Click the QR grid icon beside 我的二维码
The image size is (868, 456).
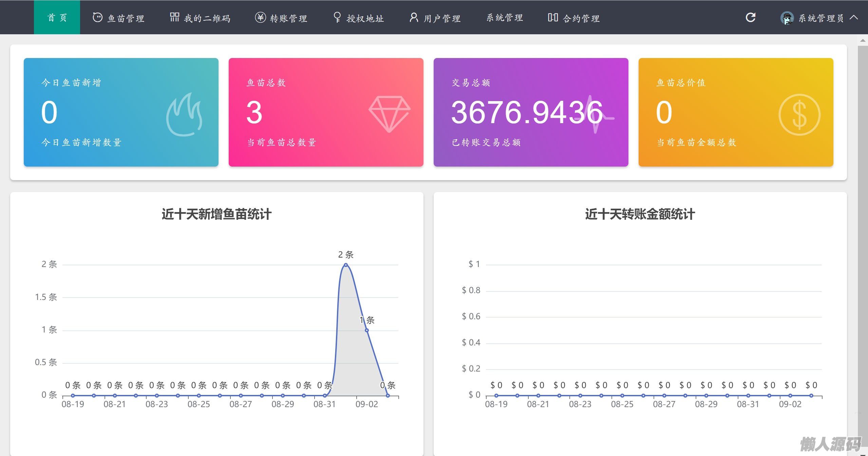[x=174, y=17]
